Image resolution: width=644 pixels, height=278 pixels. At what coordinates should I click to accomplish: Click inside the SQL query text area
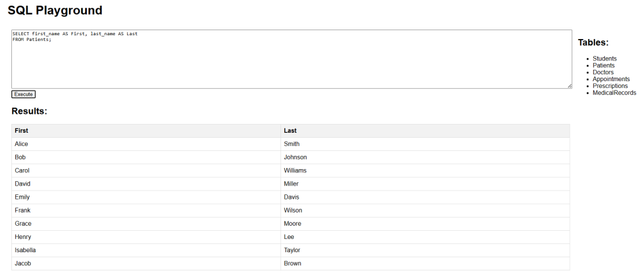click(292, 59)
